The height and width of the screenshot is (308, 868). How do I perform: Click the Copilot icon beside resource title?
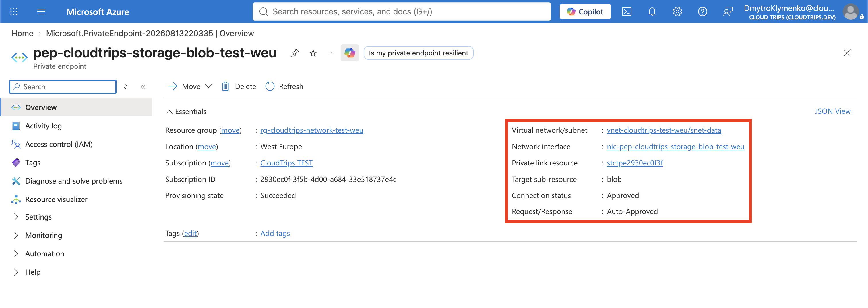pyautogui.click(x=349, y=53)
